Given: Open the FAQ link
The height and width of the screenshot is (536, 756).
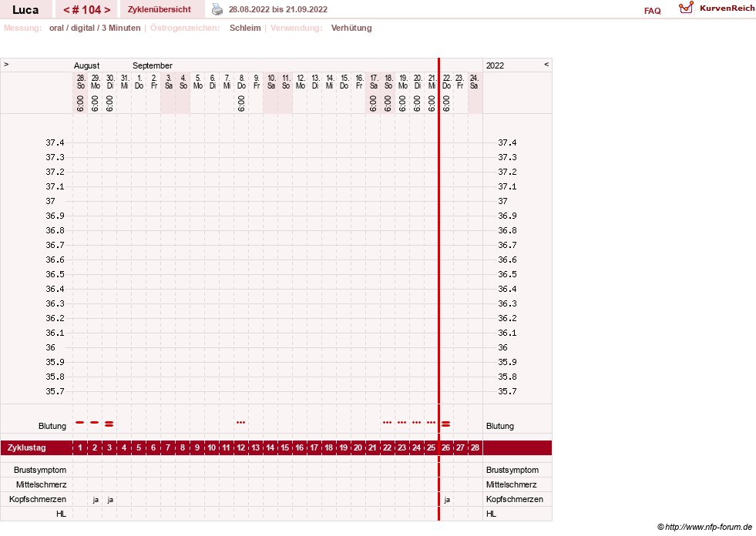Looking at the screenshot, I should click(x=652, y=11).
